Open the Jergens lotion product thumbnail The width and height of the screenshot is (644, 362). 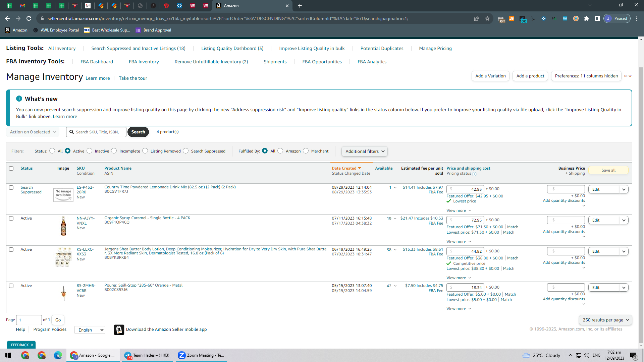click(x=63, y=257)
